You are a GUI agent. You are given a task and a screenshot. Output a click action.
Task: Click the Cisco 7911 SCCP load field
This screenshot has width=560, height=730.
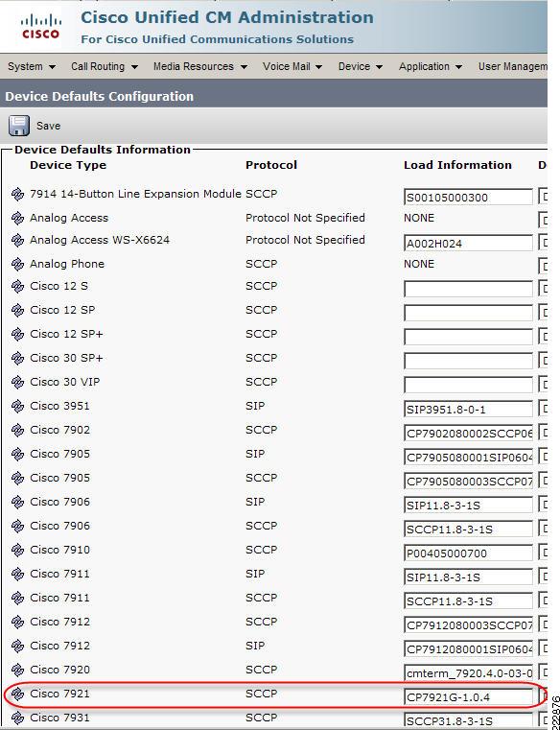(468, 601)
